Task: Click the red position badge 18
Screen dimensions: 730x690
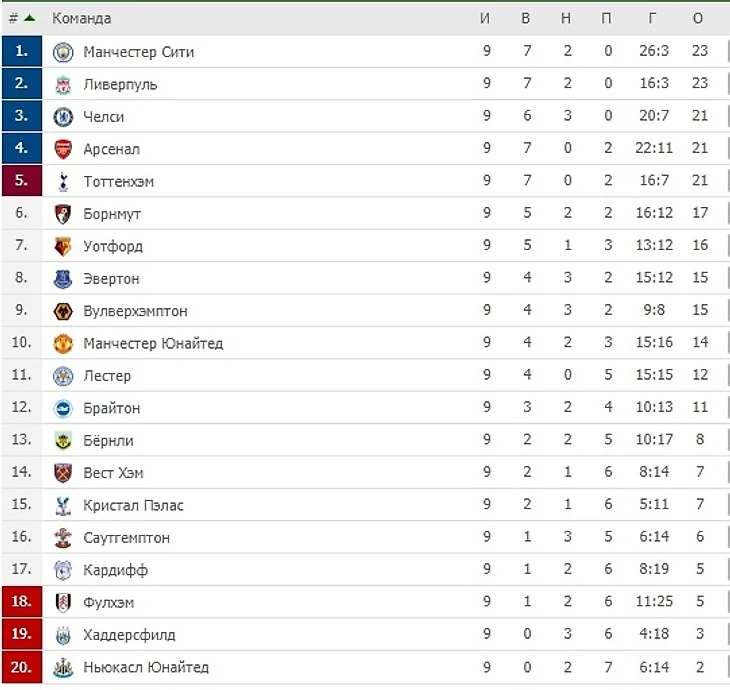Action: click(x=21, y=602)
